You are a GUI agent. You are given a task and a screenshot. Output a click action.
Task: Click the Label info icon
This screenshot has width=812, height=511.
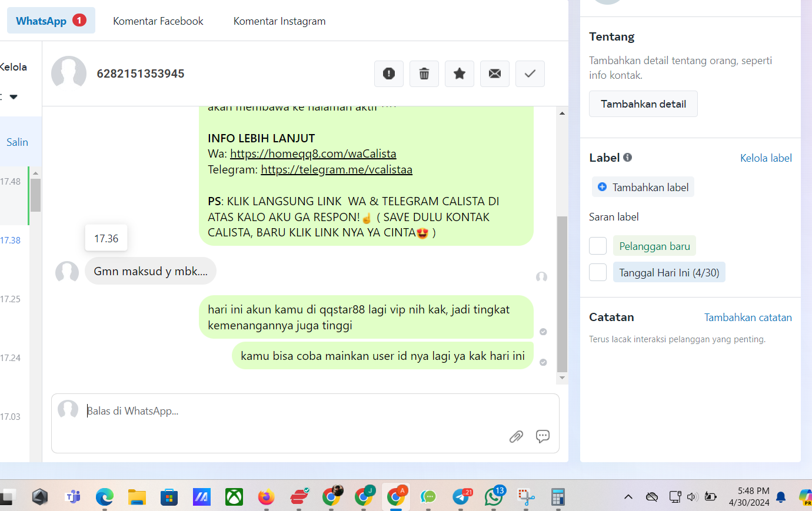click(627, 158)
